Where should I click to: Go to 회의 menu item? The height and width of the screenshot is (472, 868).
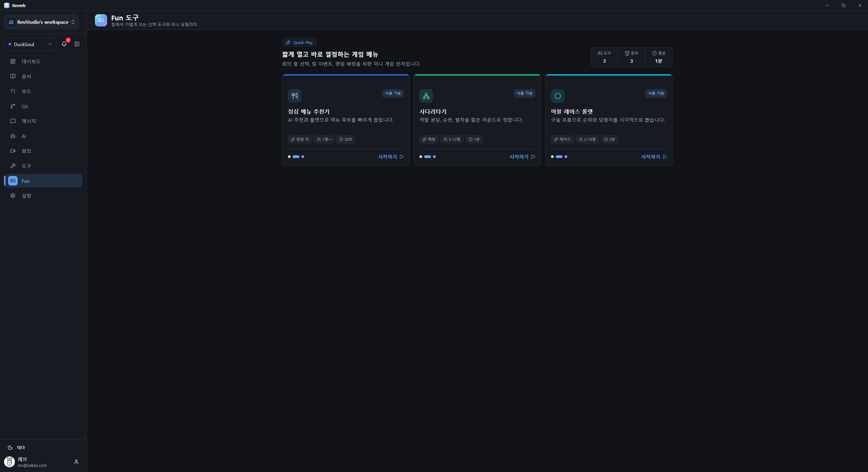point(43,151)
